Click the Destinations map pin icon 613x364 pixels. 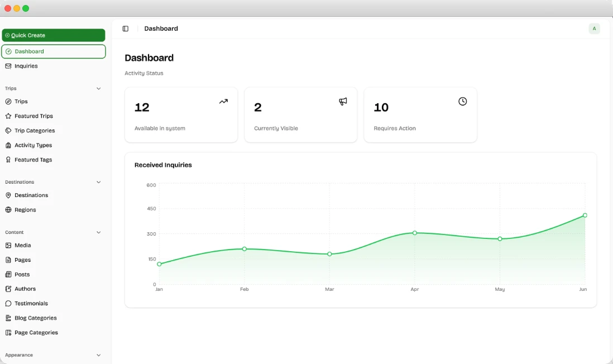8,195
